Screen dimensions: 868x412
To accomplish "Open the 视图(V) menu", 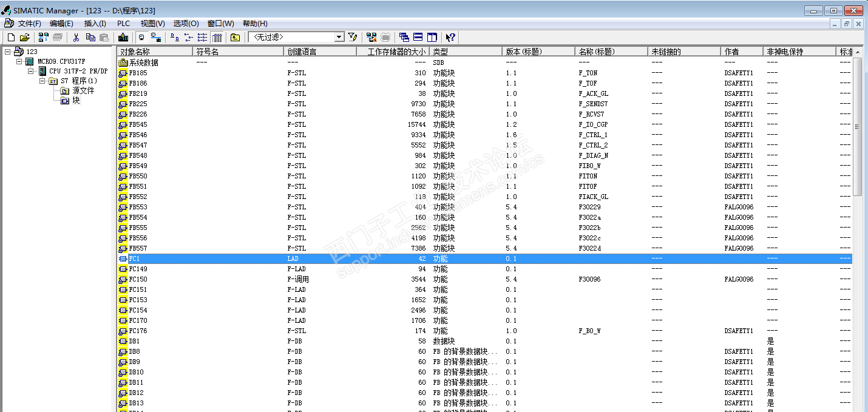I will coord(152,23).
